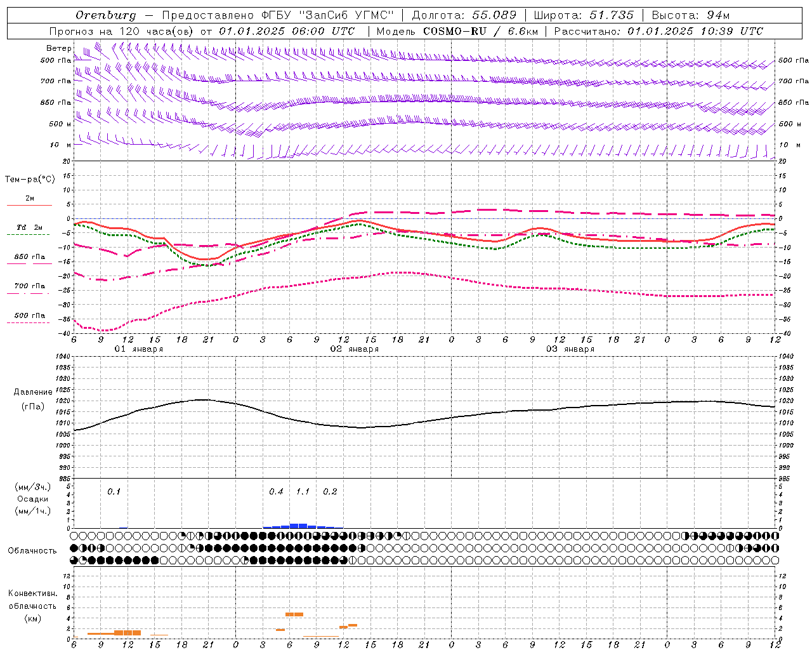
Task: Click the Тем-ра(°C) axis title
Action: point(30,180)
